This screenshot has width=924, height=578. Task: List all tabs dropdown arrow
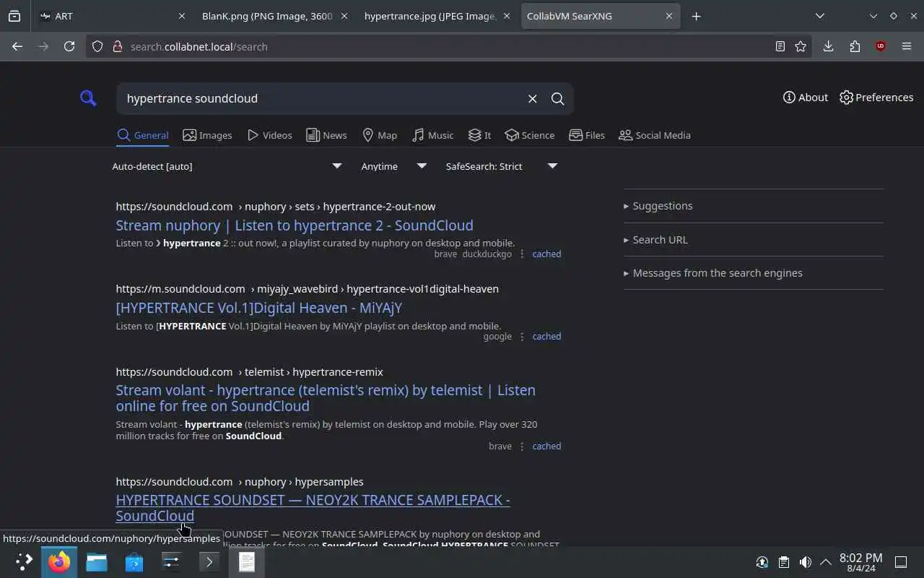tap(819, 16)
